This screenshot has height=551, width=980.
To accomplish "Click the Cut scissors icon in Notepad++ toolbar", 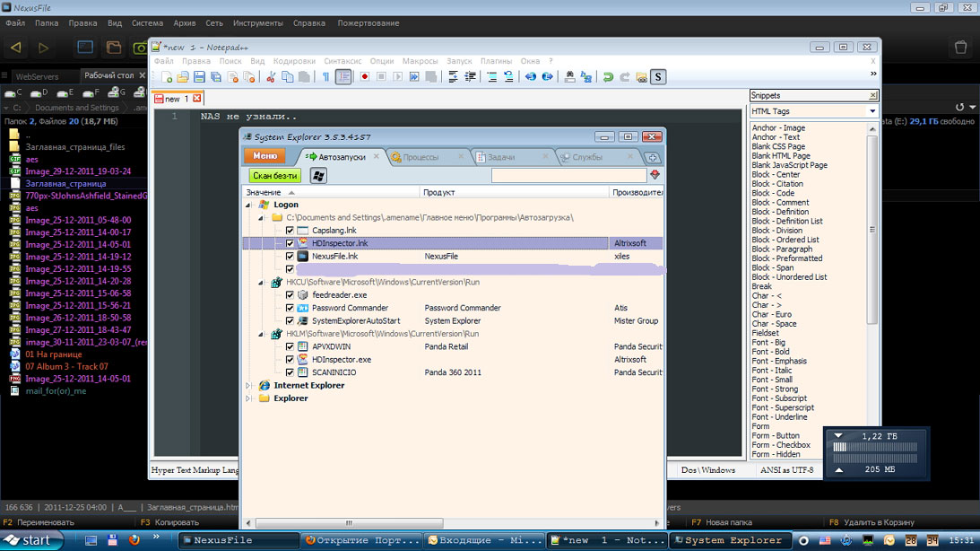I will (x=270, y=77).
